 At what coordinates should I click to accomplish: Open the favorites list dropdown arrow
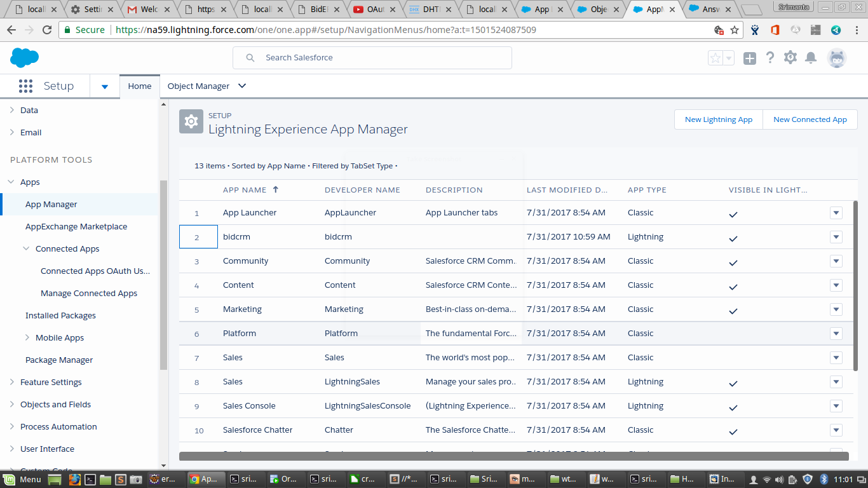tap(729, 58)
